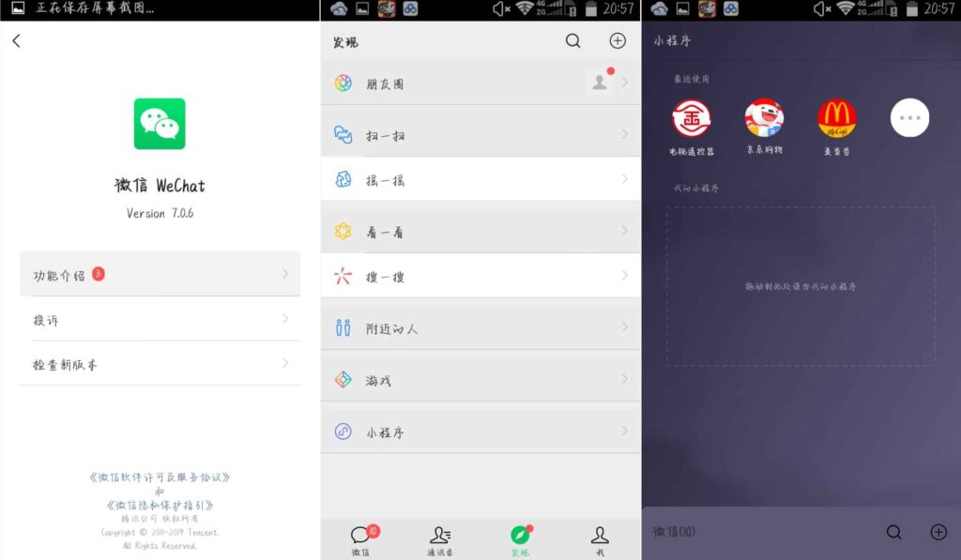Screen dimensions: 961x560
Task: Select the 附近的人 label text
Action: [x=391, y=329]
